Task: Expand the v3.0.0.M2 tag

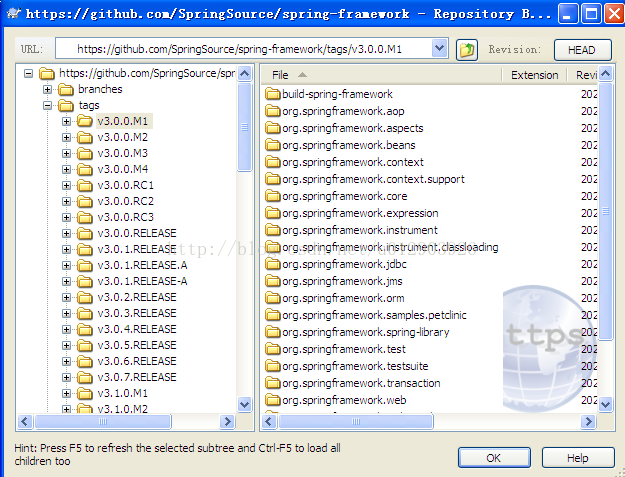Action: tap(67, 137)
